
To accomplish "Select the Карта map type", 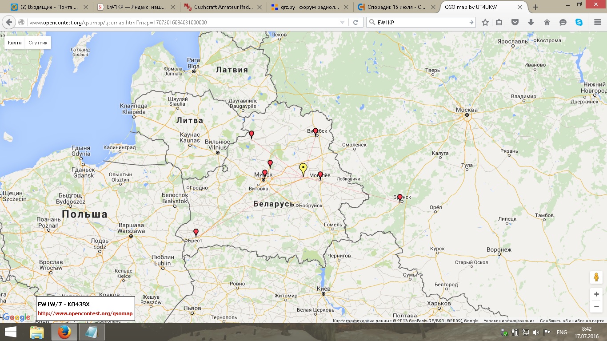I will coord(15,43).
